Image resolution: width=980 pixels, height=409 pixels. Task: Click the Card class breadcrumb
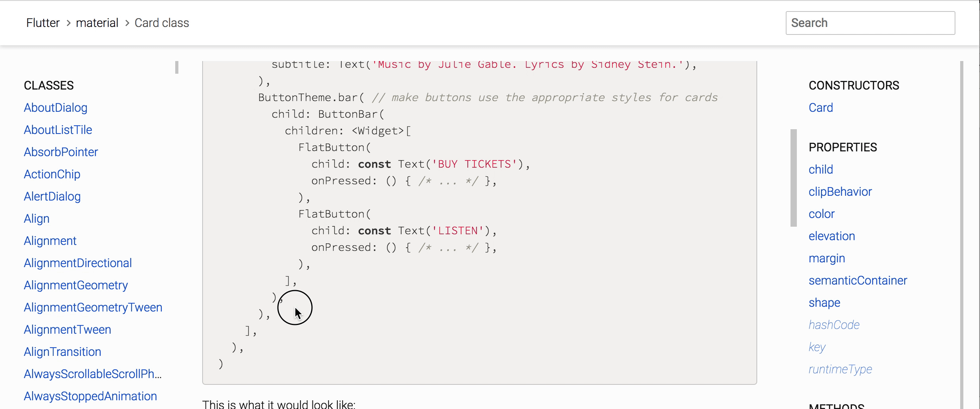point(162,23)
